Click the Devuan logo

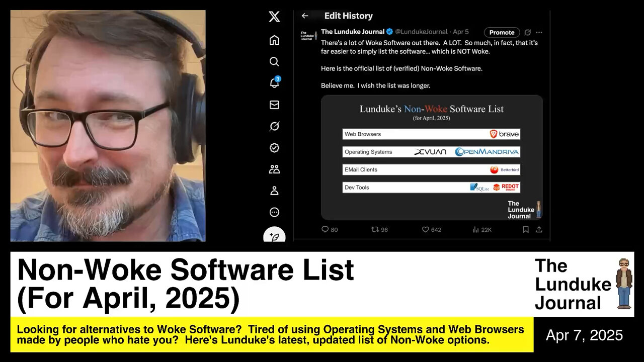coord(430,152)
